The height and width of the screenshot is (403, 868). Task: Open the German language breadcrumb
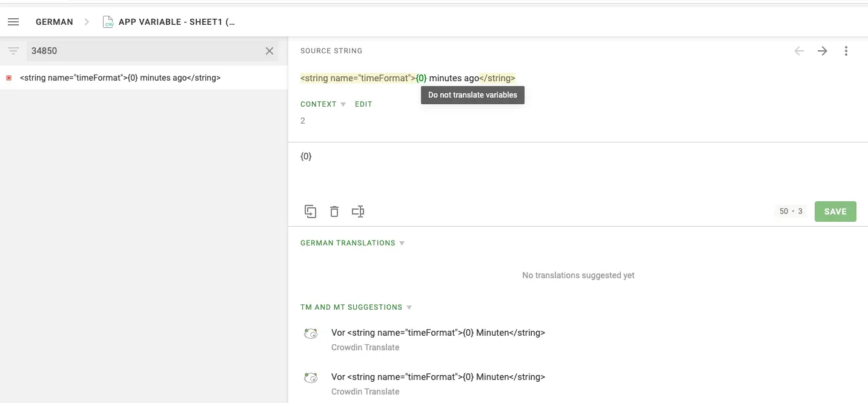click(55, 22)
